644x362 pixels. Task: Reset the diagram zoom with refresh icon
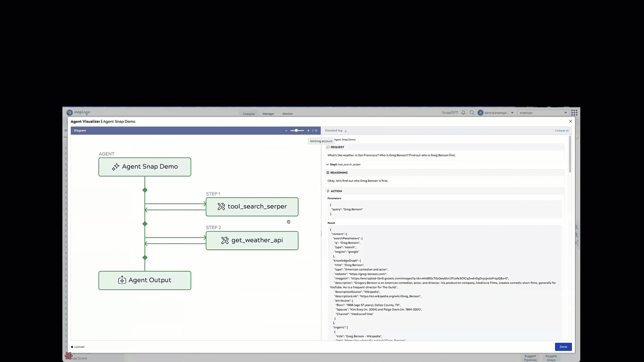pos(316,131)
